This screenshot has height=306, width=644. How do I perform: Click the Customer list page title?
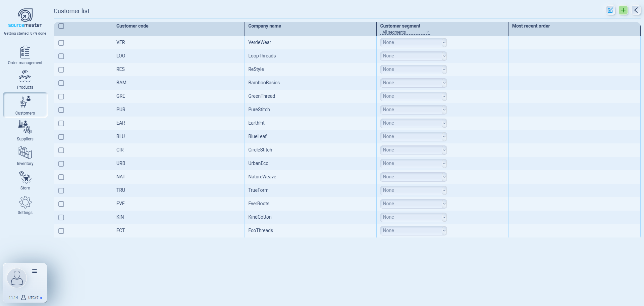pyautogui.click(x=71, y=11)
